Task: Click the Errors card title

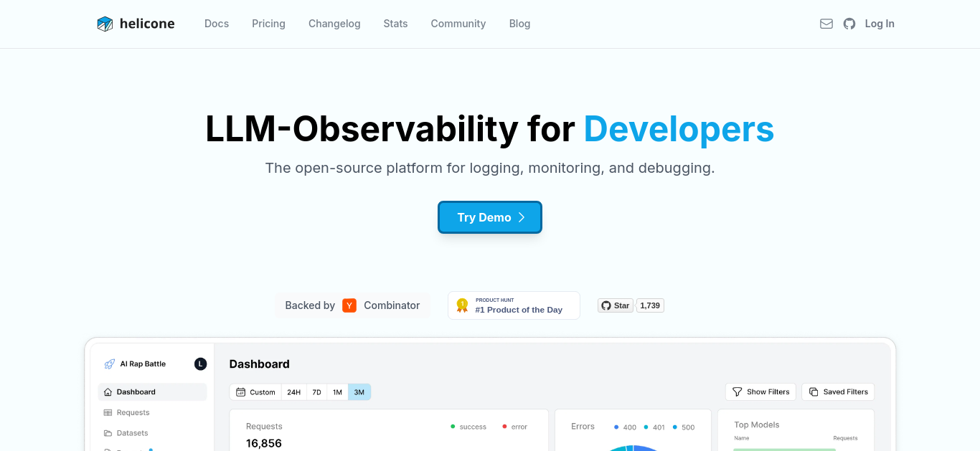Action: pos(583,427)
